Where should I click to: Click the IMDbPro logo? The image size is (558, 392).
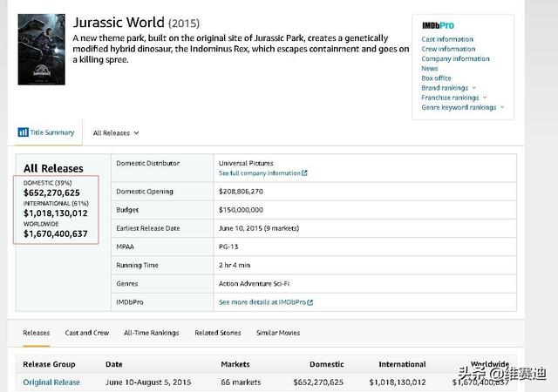click(x=438, y=25)
